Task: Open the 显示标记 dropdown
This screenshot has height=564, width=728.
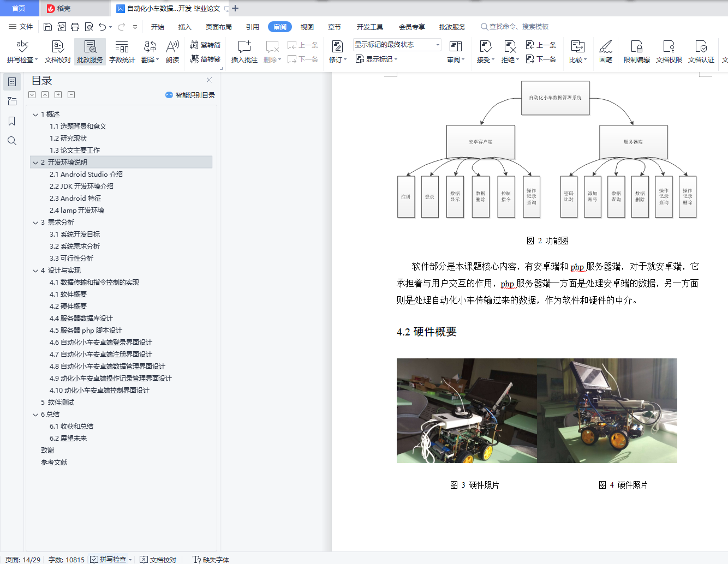Action: coord(377,59)
